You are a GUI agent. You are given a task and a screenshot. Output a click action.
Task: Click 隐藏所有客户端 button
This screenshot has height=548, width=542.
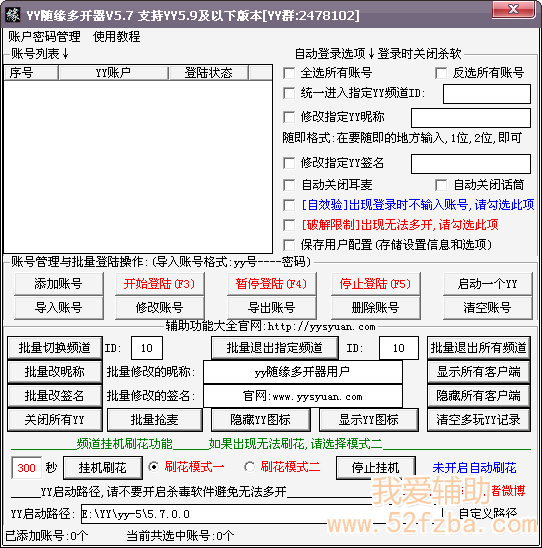click(479, 396)
